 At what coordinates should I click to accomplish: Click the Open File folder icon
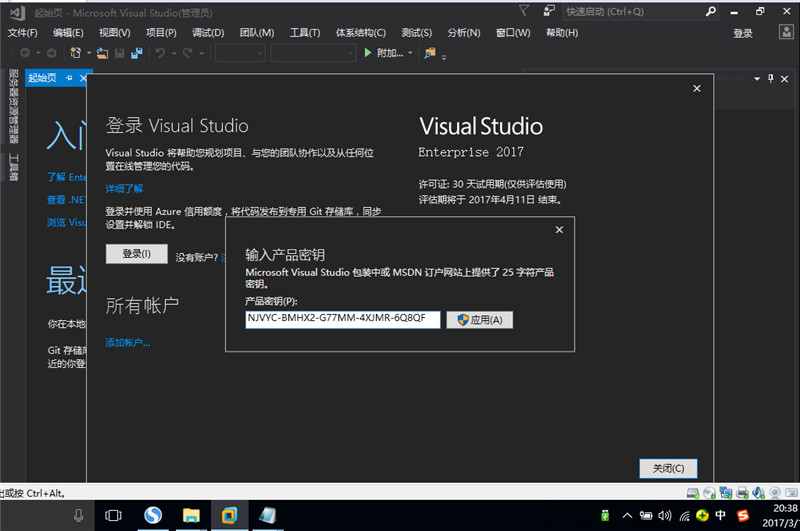tap(102, 53)
